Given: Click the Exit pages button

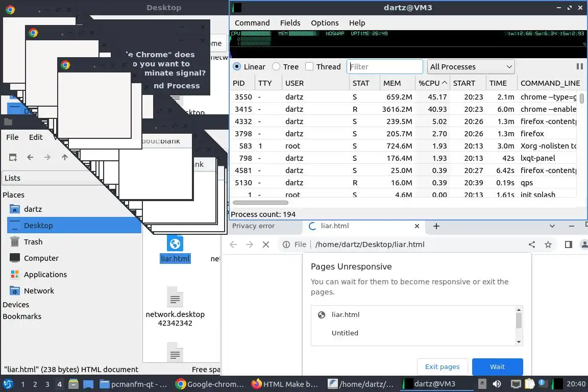Looking at the screenshot, I should coord(442,366).
